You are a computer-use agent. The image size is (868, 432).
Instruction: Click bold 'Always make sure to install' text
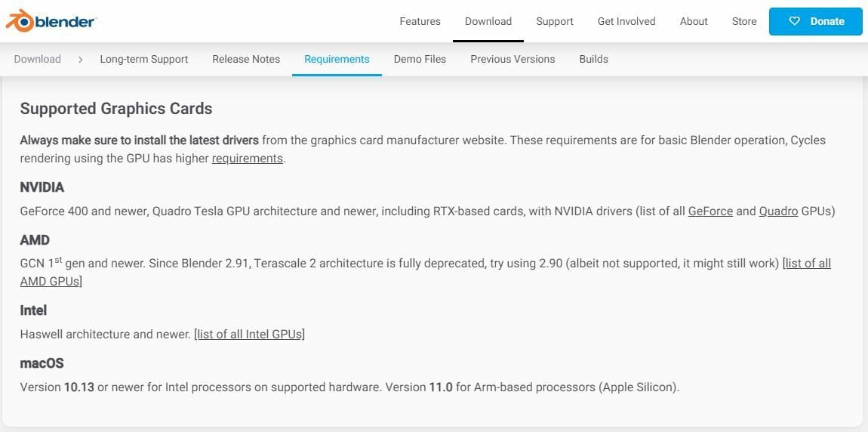click(x=140, y=140)
